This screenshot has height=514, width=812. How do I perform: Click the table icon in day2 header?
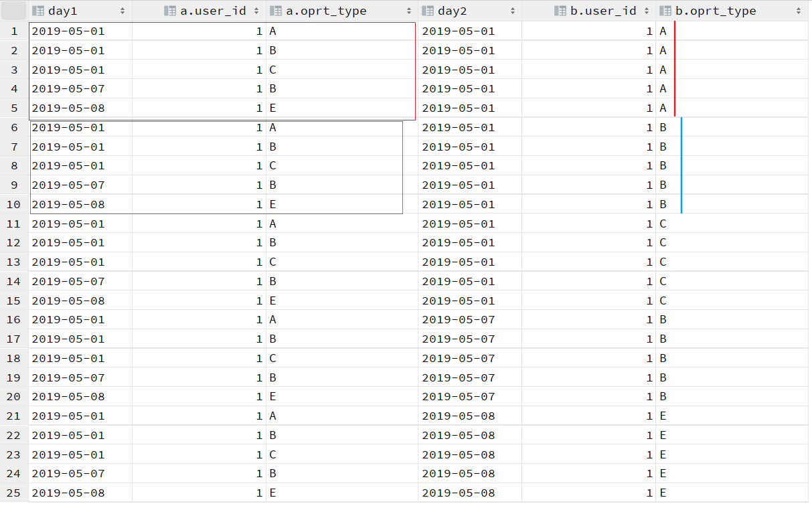click(428, 11)
